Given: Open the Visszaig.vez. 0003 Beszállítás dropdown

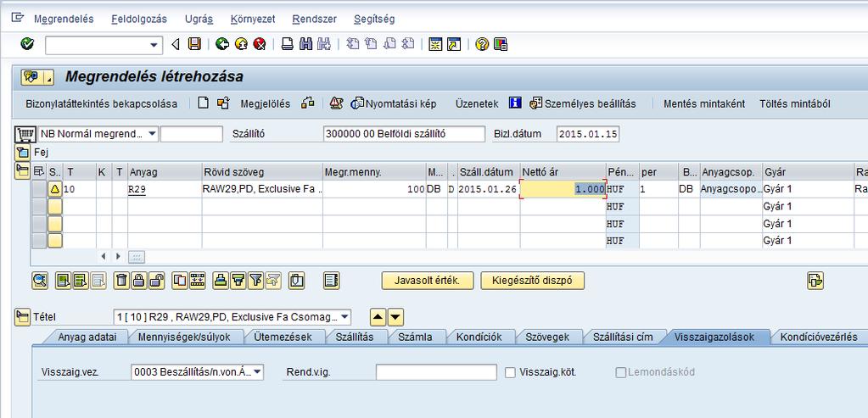Looking at the screenshot, I should pos(257,372).
